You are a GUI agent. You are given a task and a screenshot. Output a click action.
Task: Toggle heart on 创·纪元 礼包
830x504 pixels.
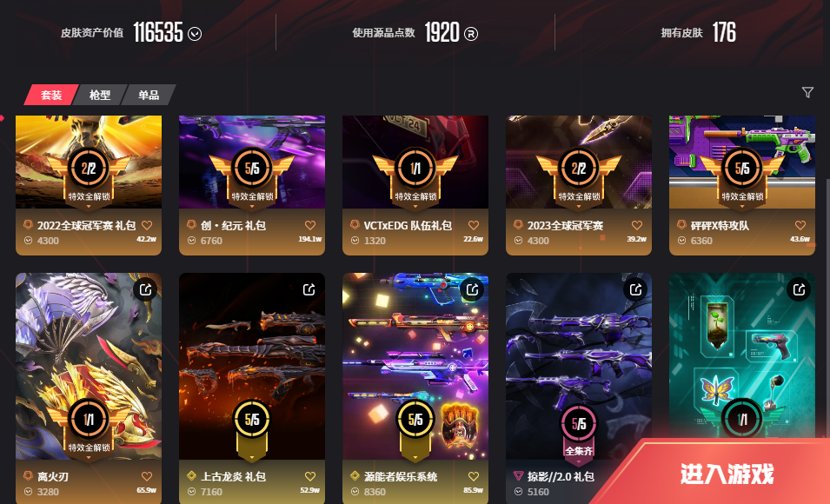point(310,225)
